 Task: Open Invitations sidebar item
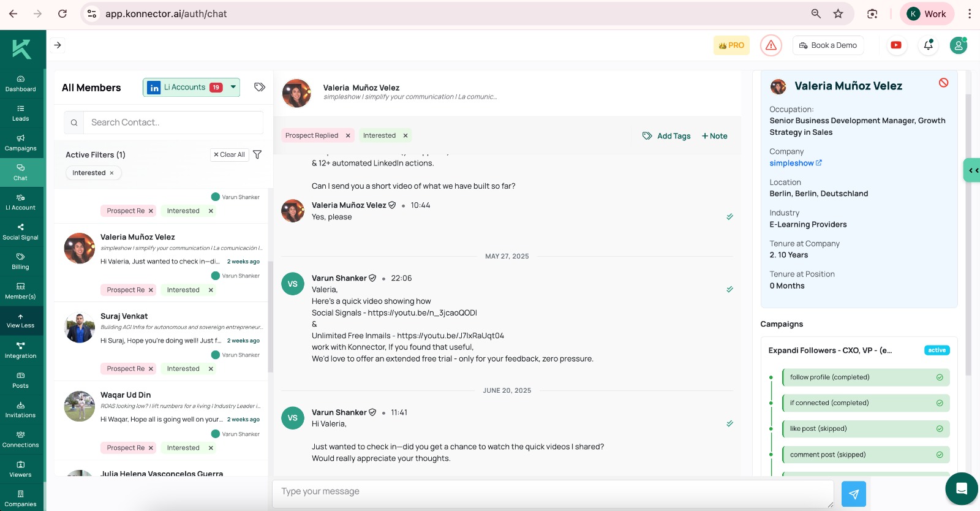tap(21, 410)
